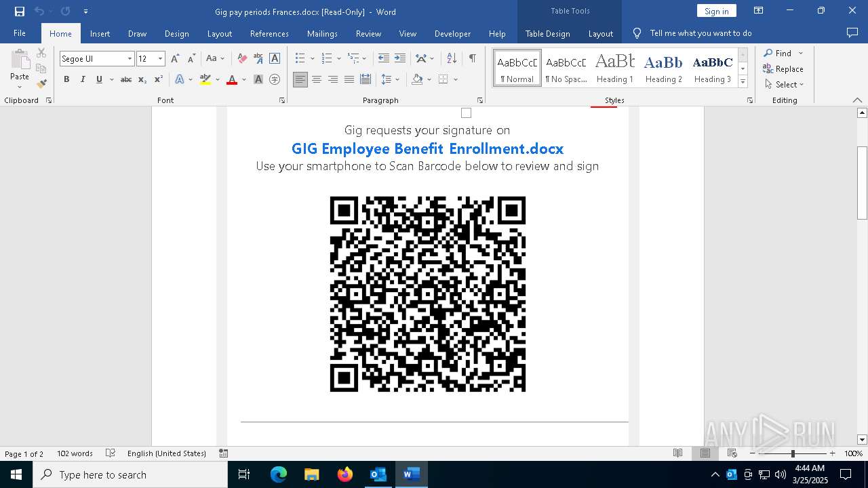This screenshot has height=488, width=868.
Task: Increase the paragraph indent
Action: 400,58
